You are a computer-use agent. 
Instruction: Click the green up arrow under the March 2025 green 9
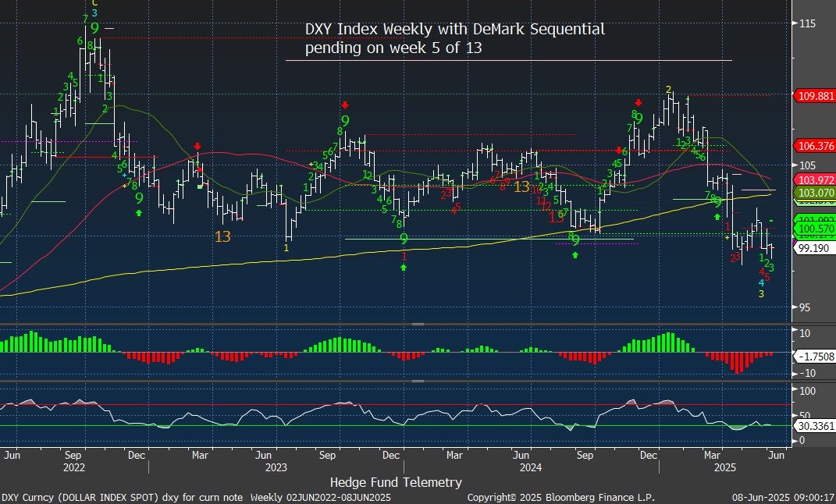tap(717, 216)
